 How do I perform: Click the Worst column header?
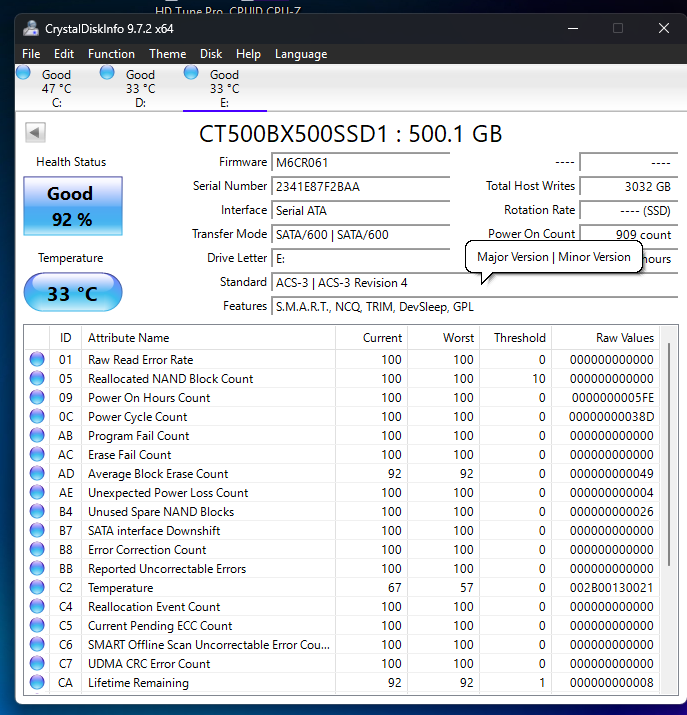coord(444,338)
